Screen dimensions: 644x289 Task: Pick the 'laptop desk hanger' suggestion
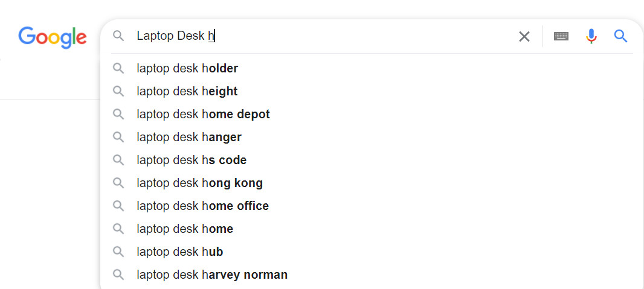(x=189, y=138)
